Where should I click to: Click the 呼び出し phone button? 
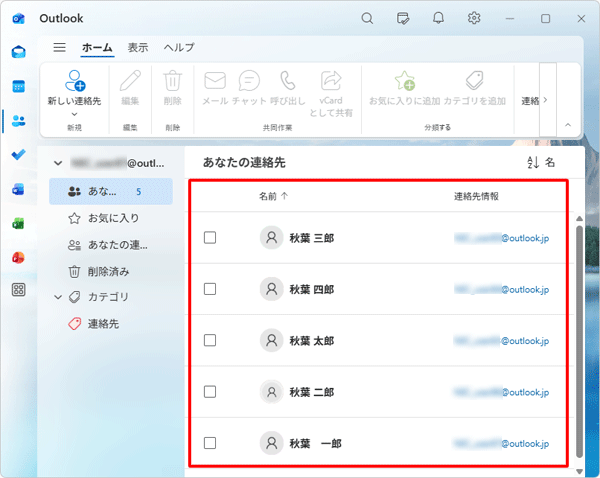point(288,88)
